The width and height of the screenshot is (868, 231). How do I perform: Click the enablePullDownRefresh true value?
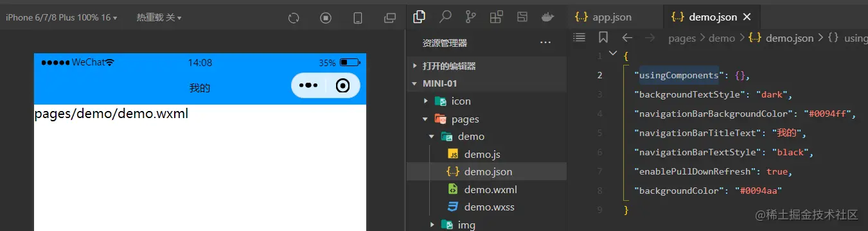point(777,171)
